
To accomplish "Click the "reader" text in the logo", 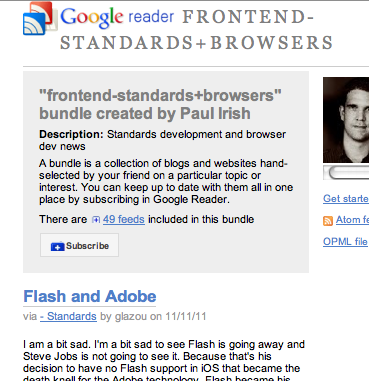I will 151,17.
